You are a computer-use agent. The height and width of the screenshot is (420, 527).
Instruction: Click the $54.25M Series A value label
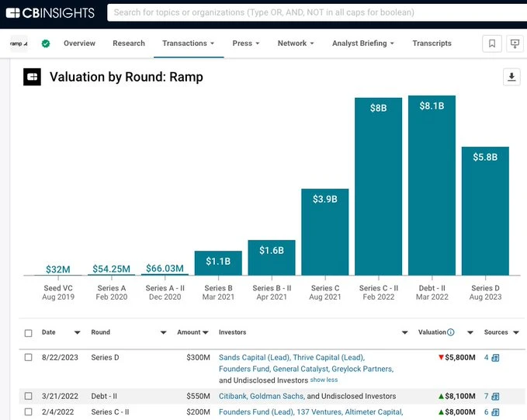tap(111, 269)
